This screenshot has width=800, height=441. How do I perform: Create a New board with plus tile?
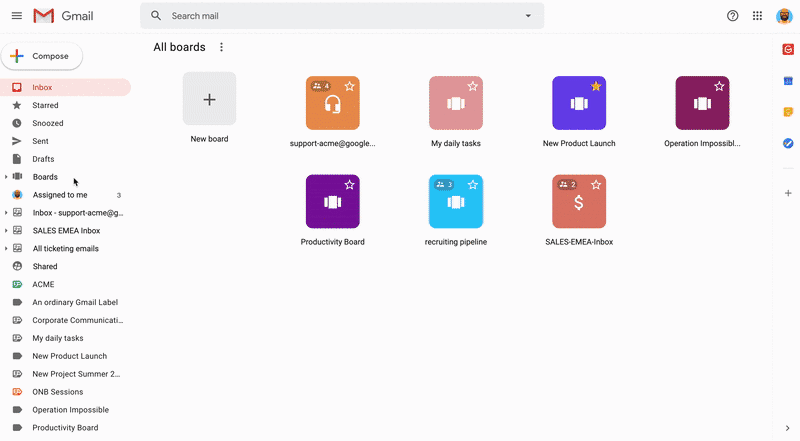pos(209,99)
